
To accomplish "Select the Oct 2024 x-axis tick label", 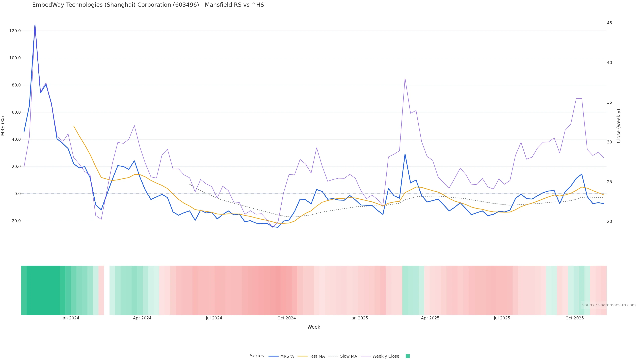I will (286, 318).
